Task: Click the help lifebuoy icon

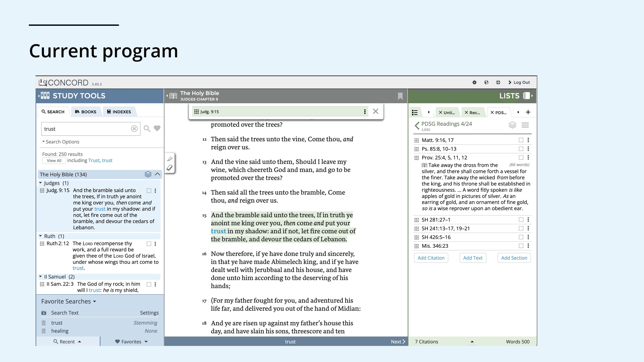Action: coord(498,82)
